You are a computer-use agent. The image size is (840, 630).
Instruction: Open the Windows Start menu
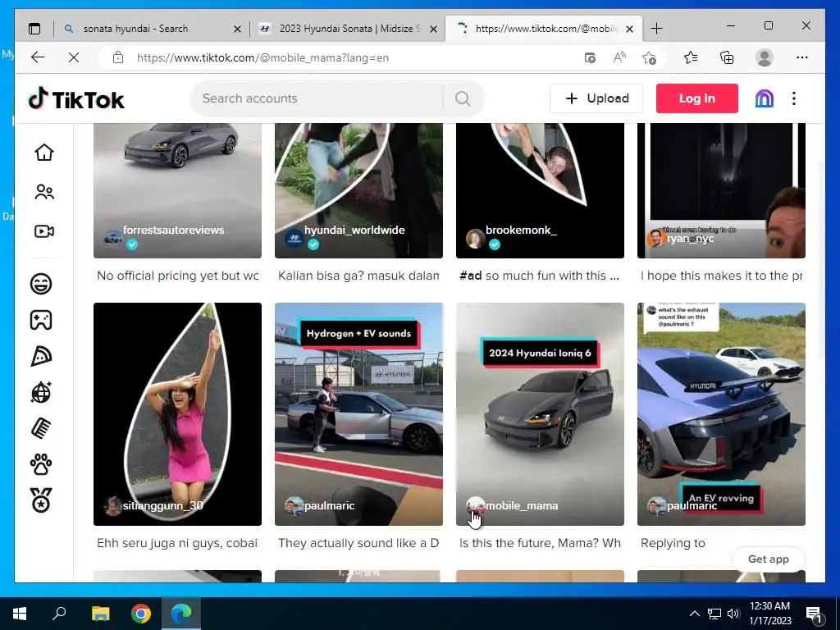pyautogui.click(x=20, y=614)
